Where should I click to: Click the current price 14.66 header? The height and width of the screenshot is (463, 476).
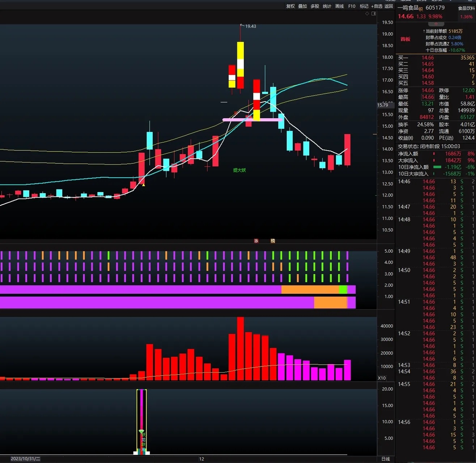tap(405, 16)
